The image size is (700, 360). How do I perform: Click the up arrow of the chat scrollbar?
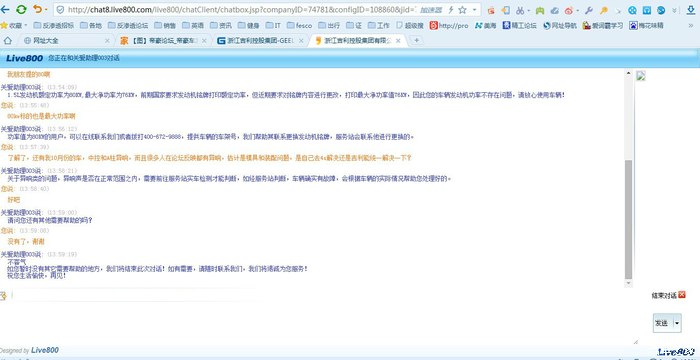pyautogui.click(x=628, y=73)
